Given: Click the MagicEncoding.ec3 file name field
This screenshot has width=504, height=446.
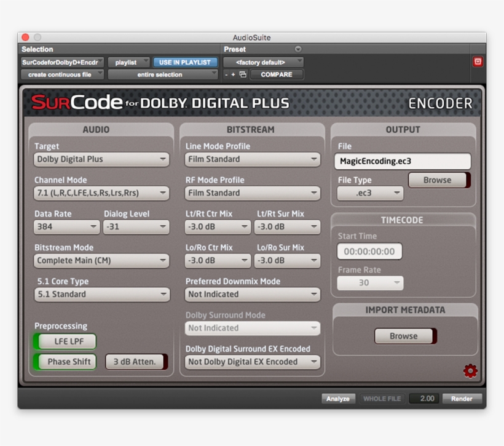Looking at the screenshot, I should tap(403, 161).
